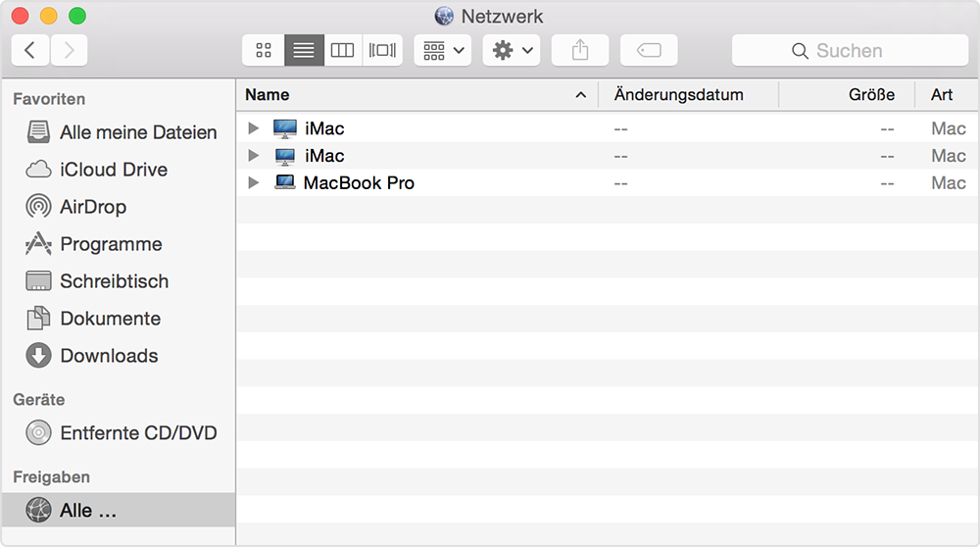Image resolution: width=980 pixels, height=547 pixels.
Task: Click the search magnifier icon
Action: coord(800,51)
